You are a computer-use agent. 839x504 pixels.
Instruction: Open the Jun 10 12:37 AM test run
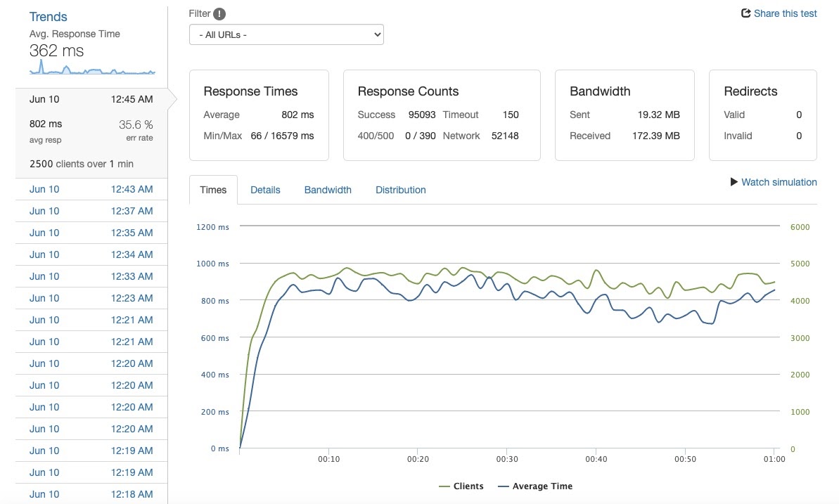click(x=91, y=211)
